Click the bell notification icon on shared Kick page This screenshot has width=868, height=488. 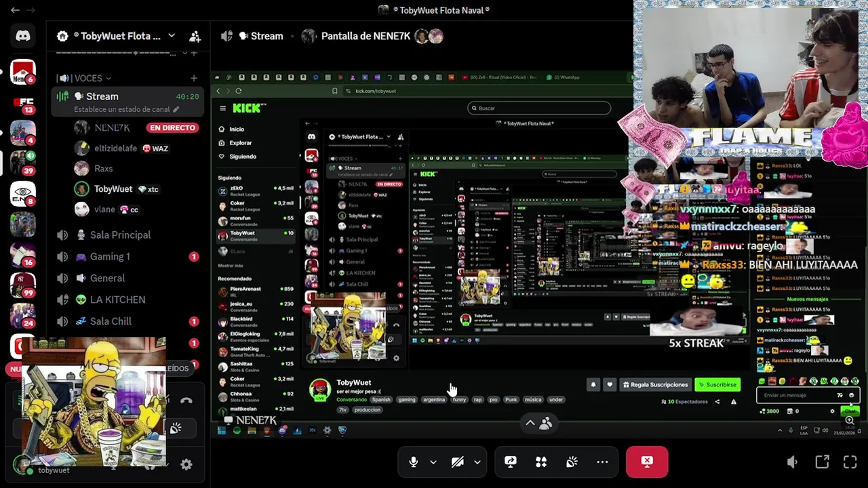coord(593,384)
